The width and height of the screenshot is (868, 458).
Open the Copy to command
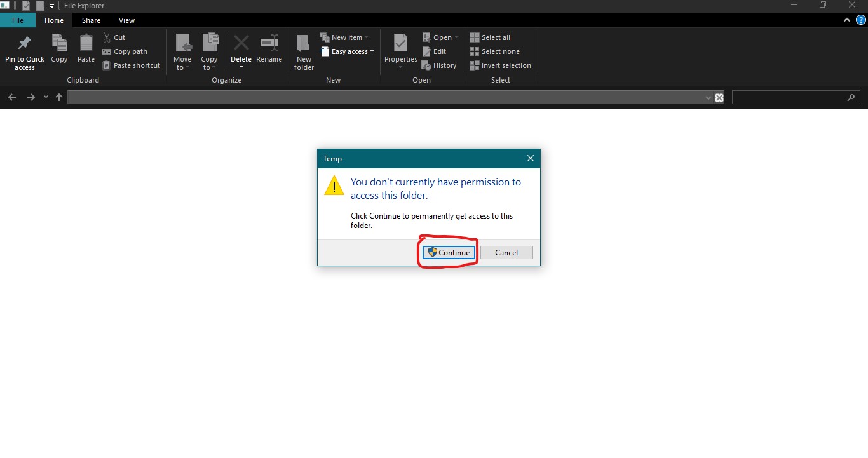click(x=210, y=52)
